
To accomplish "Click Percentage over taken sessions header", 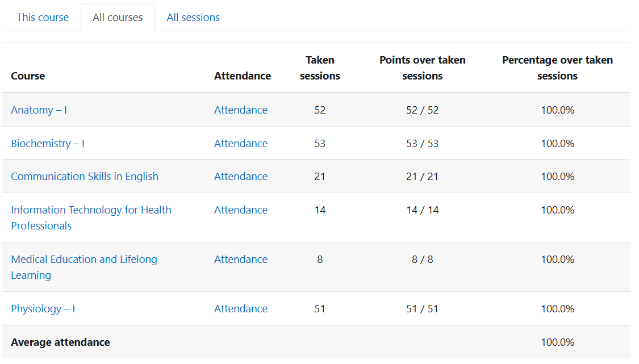I will point(557,68).
